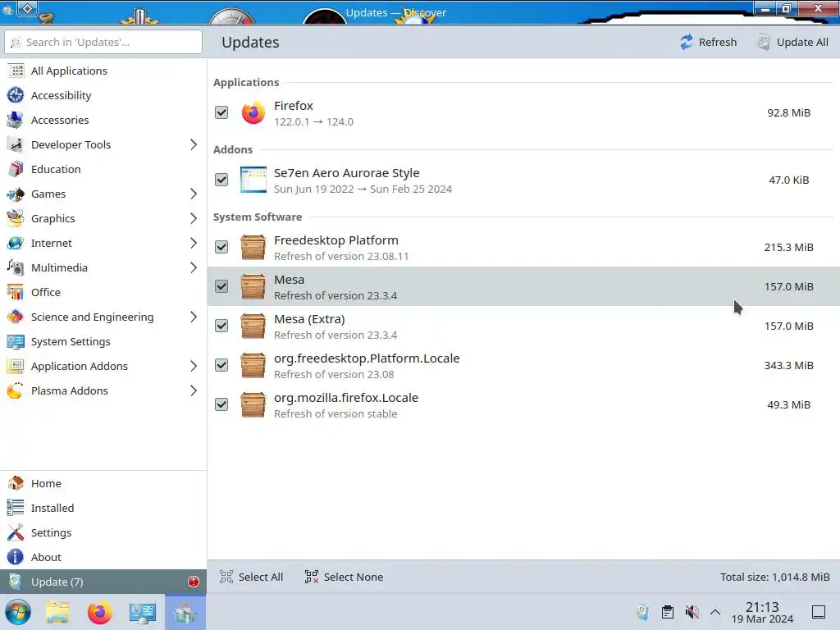The width and height of the screenshot is (840, 630).
Task: Click the taskbar clock showing 21:13
Action: [762, 612]
